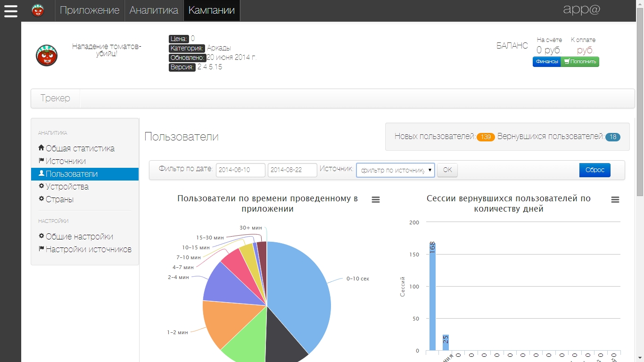Open the Страны sidebar section
This screenshot has height=362, width=644.
click(x=59, y=199)
